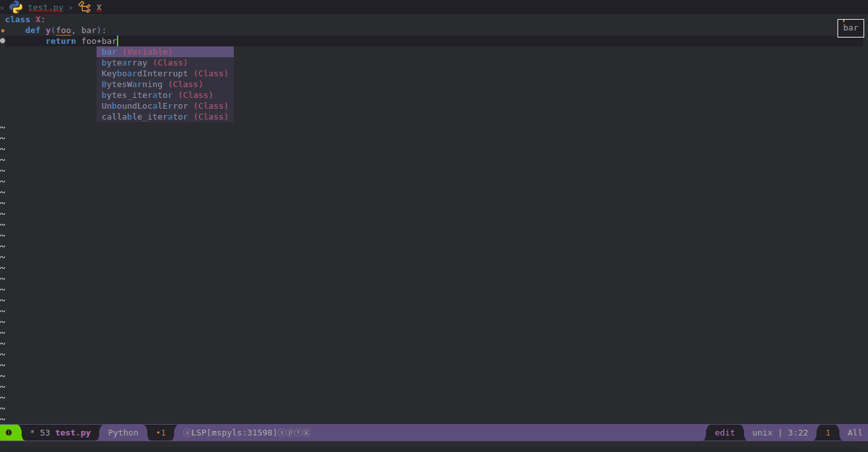Select the X class breadcrumb segment
This screenshot has width=868, height=452.
point(99,8)
